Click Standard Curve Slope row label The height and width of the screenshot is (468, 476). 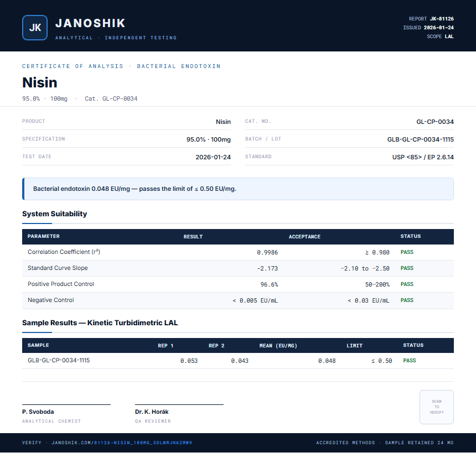58,268
